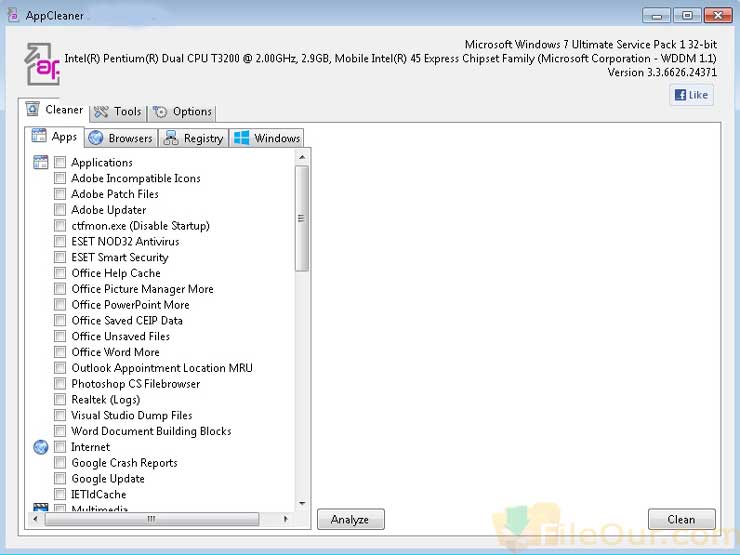Tick the Adobe Patch Files checkbox
Viewport: 740px width, 555px height.
[x=60, y=194]
